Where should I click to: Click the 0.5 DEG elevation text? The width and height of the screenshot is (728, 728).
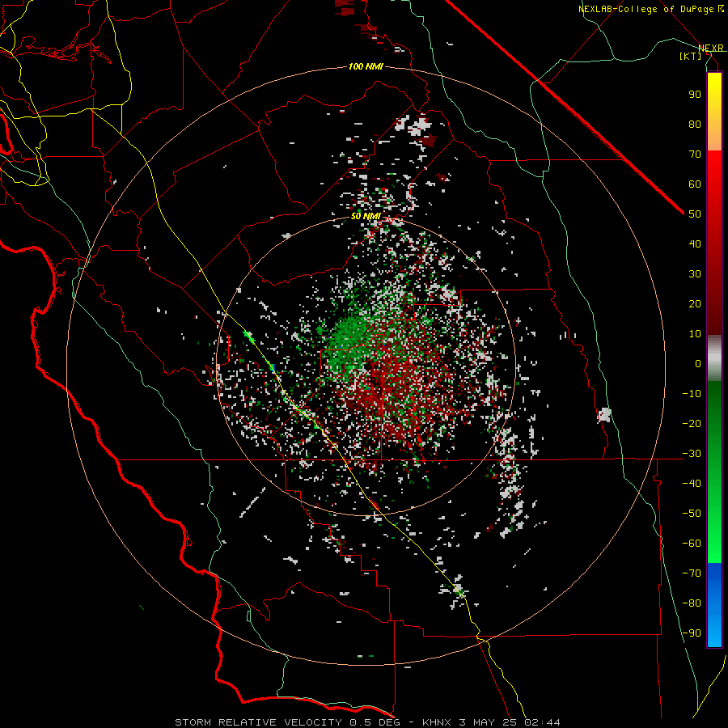(x=376, y=722)
